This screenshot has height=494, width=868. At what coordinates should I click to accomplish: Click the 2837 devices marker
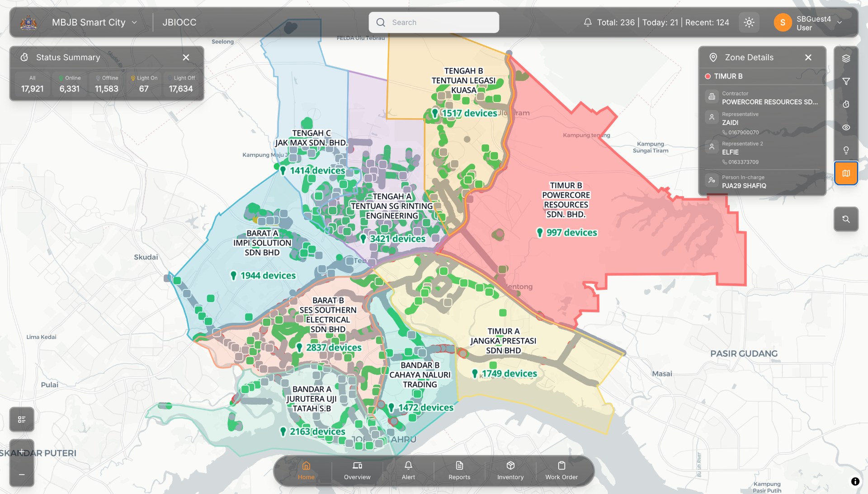coord(330,348)
